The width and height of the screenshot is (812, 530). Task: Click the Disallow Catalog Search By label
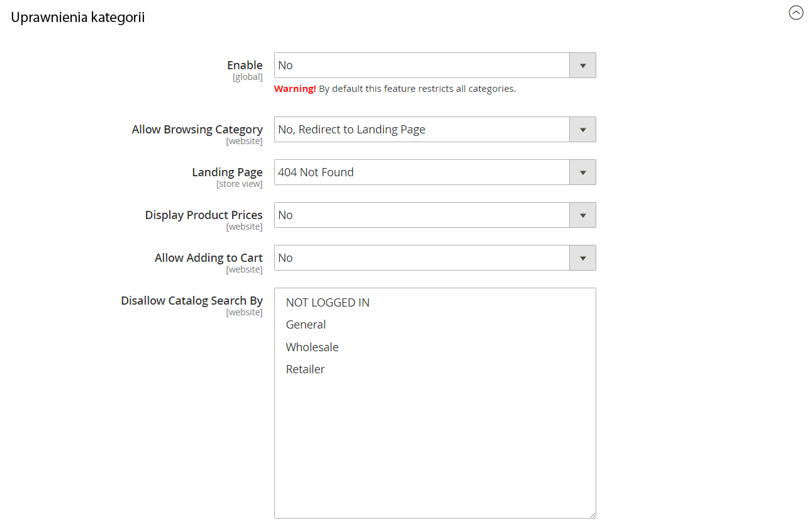coord(192,301)
